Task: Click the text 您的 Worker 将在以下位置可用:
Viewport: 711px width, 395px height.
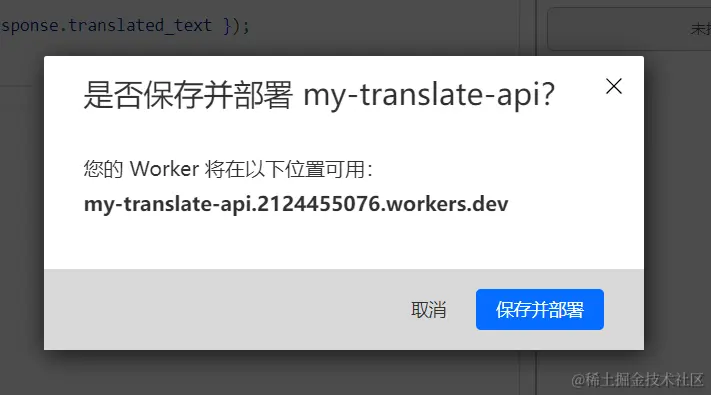Action: (228, 169)
